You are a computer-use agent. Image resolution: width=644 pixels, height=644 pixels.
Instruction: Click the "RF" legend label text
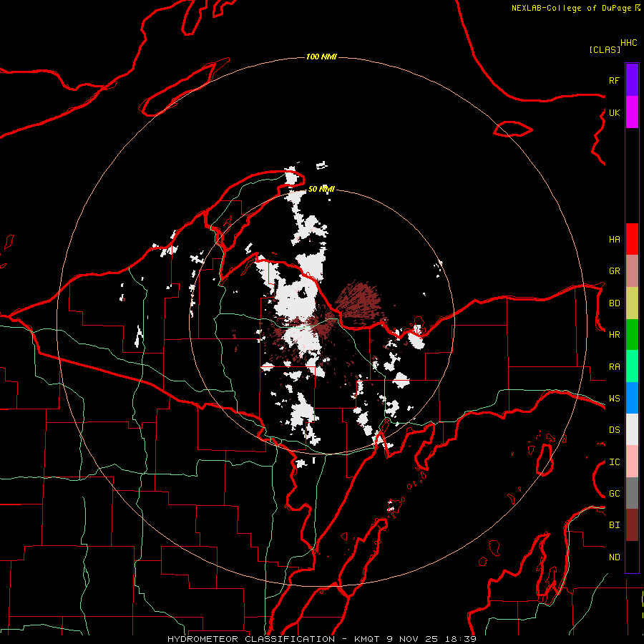614,80
